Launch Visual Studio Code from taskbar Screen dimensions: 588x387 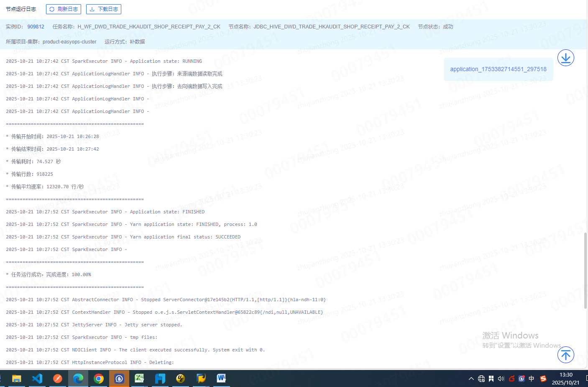pos(37,379)
